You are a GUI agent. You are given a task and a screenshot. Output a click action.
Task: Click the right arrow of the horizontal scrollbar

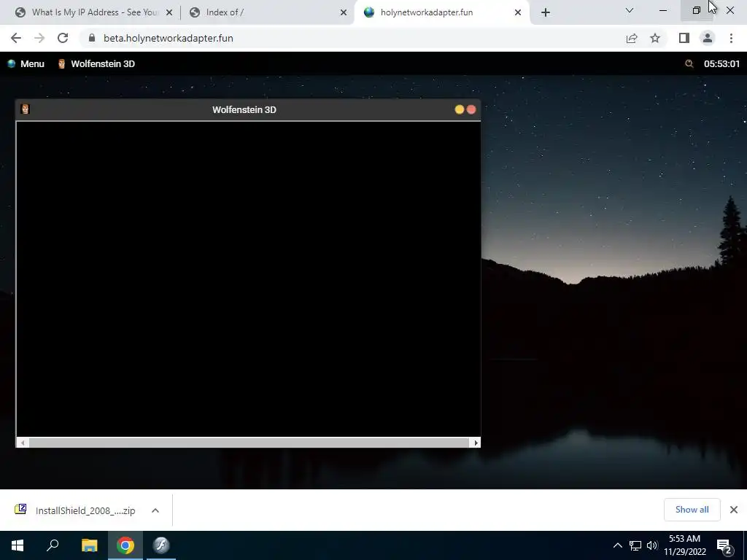[x=476, y=443]
